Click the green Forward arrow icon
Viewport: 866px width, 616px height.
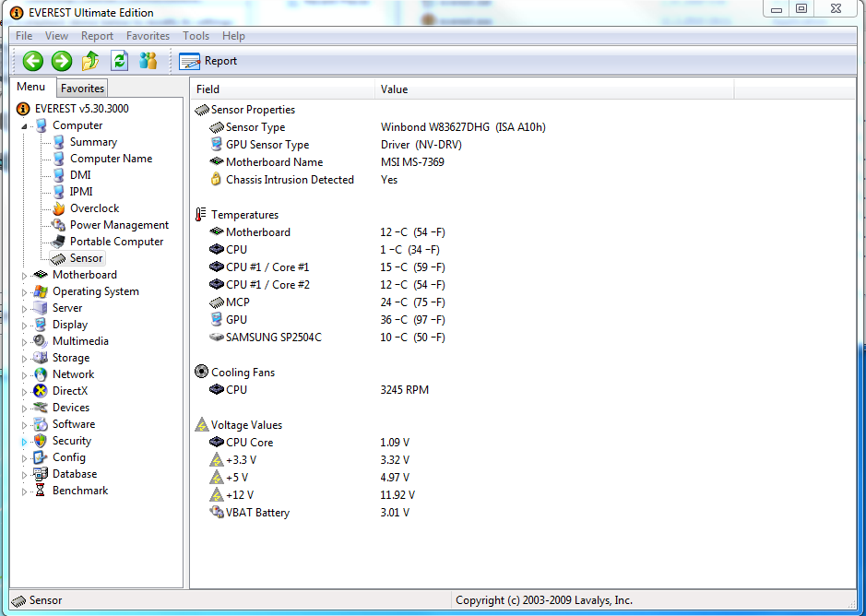(x=62, y=61)
